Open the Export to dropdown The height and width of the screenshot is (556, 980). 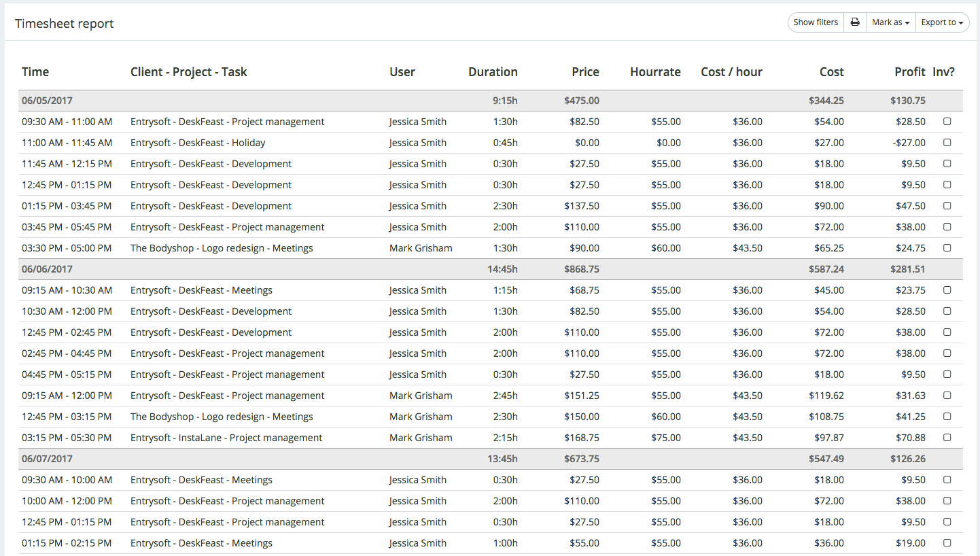943,22
